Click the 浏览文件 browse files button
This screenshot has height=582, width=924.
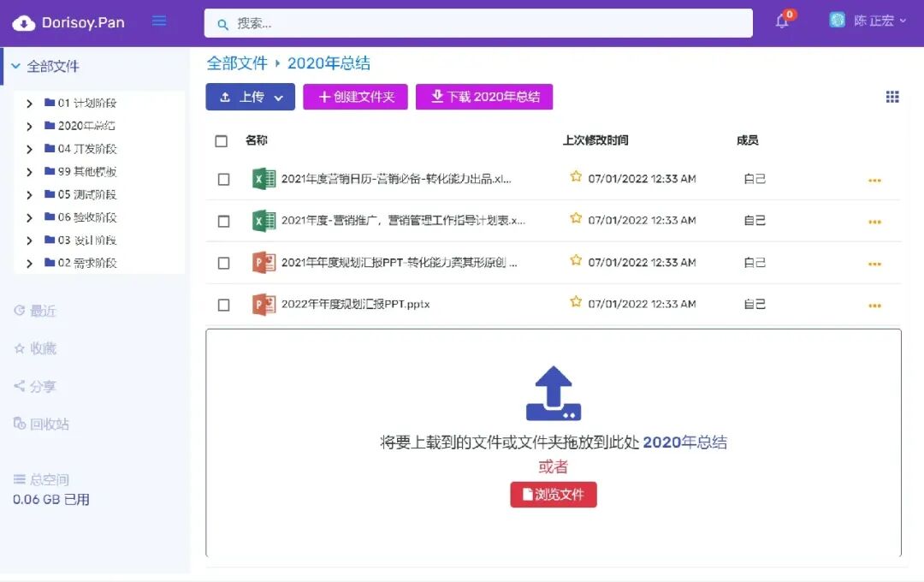coord(553,495)
